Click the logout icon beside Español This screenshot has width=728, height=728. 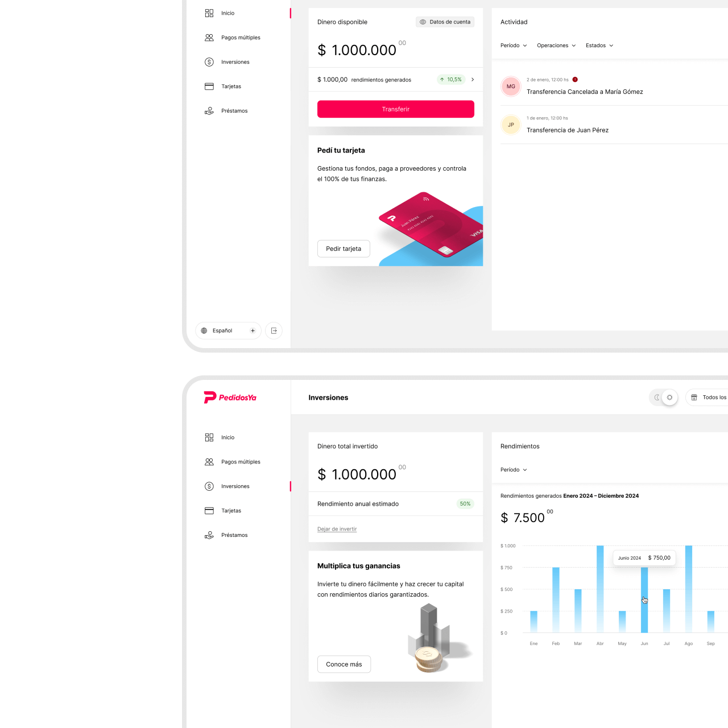tap(274, 330)
